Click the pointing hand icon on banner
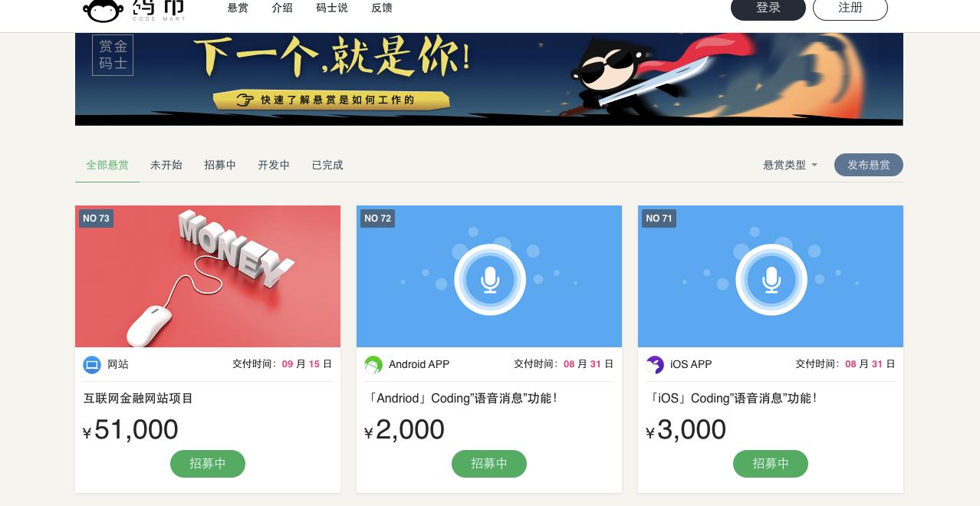This screenshot has height=506, width=980. coord(245,100)
